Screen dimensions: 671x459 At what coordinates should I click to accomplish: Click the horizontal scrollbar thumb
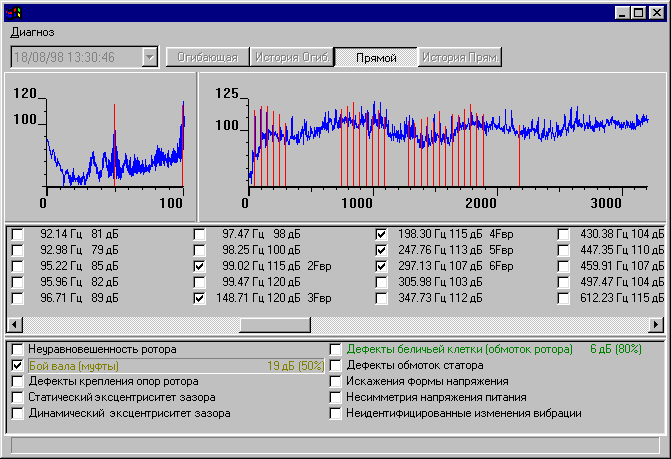click(x=275, y=325)
